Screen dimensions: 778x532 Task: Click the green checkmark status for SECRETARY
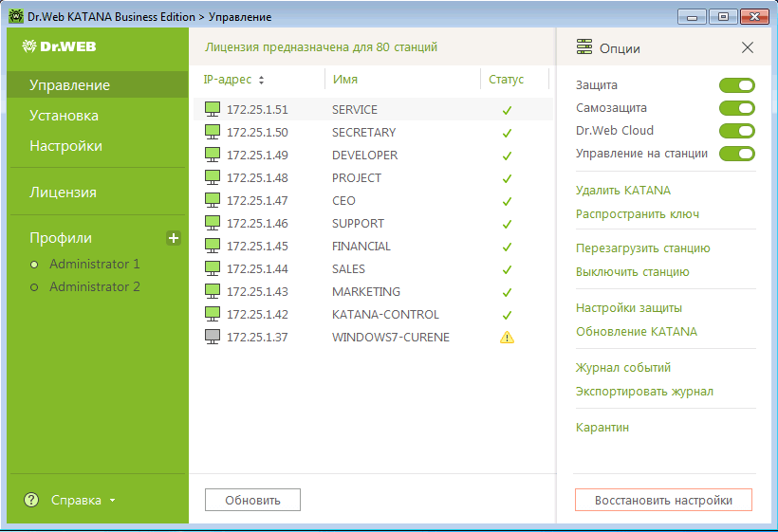(507, 133)
